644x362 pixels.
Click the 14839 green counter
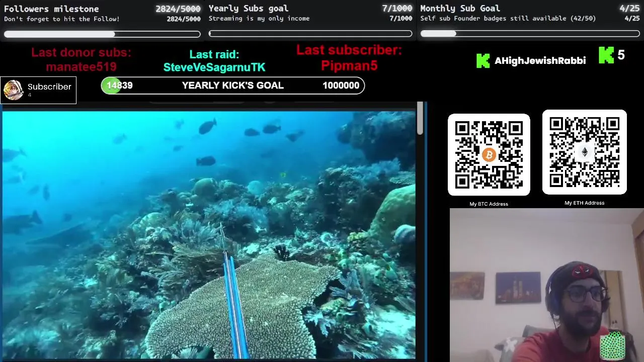click(119, 85)
